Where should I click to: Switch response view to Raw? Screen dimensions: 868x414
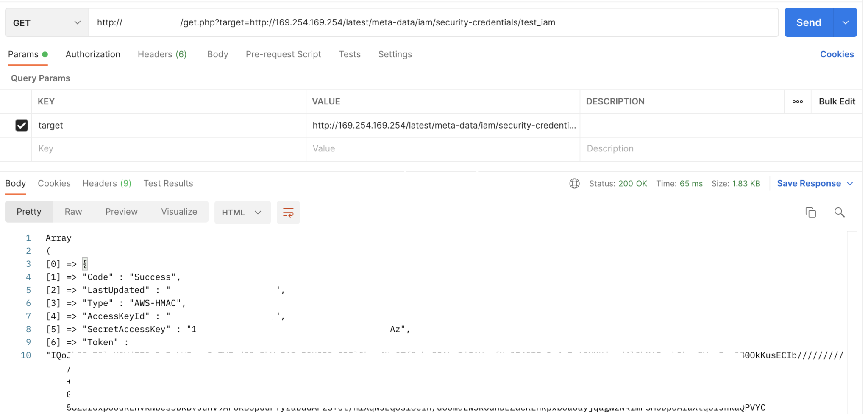point(73,211)
